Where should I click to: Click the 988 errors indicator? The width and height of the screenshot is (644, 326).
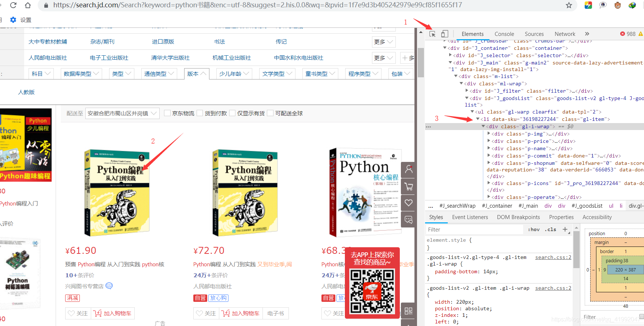coord(628,34)
